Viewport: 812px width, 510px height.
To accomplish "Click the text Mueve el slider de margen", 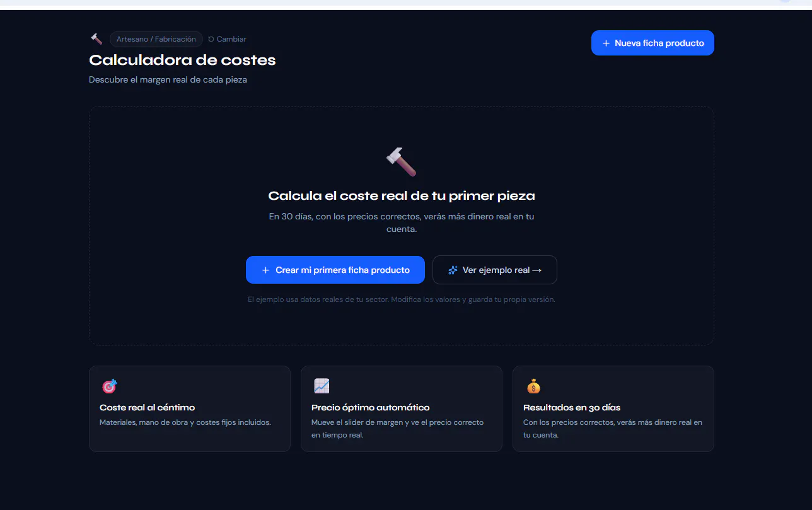I will tap(397, 429).
